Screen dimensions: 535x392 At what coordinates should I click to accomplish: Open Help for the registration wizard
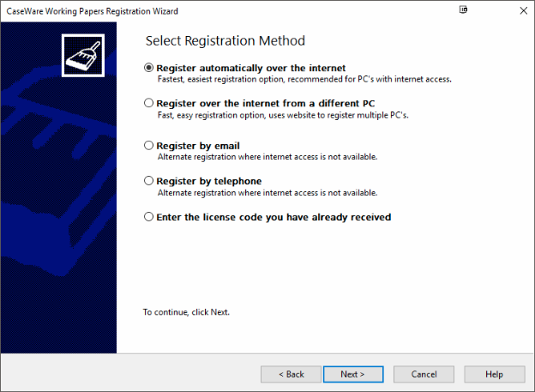[x=495, y=374]
